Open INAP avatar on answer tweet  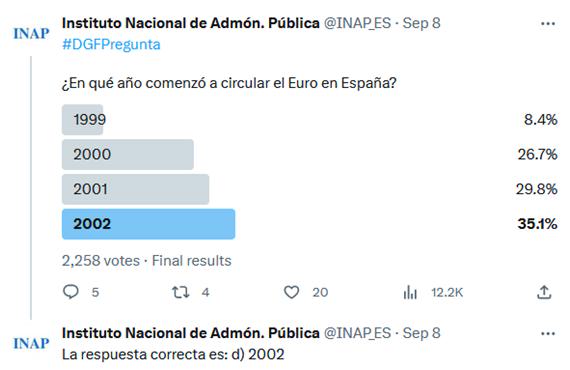(x=31, y=343)
